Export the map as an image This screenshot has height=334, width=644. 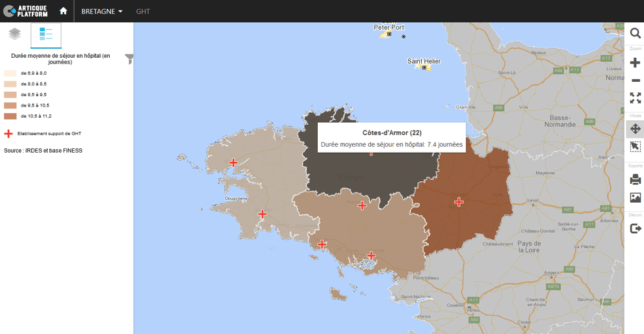click(635, 198)
